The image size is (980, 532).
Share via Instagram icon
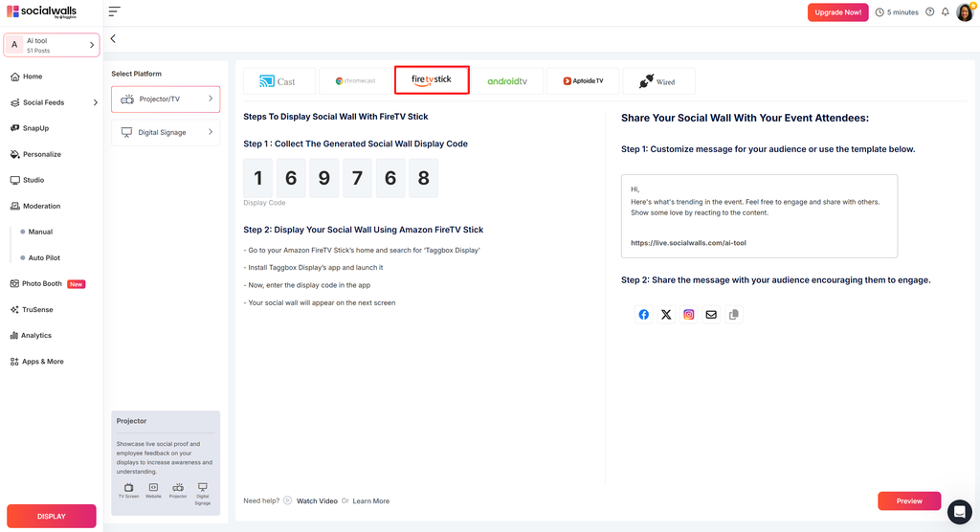coord(689,315)
